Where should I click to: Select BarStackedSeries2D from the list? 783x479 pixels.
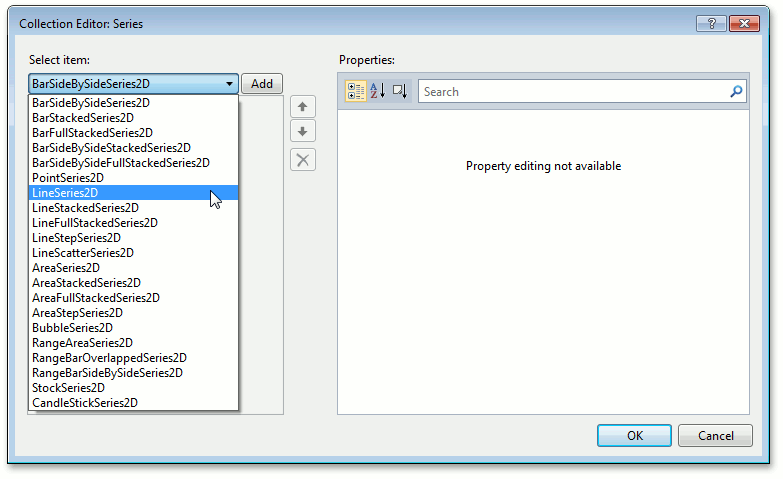[133, 118]
